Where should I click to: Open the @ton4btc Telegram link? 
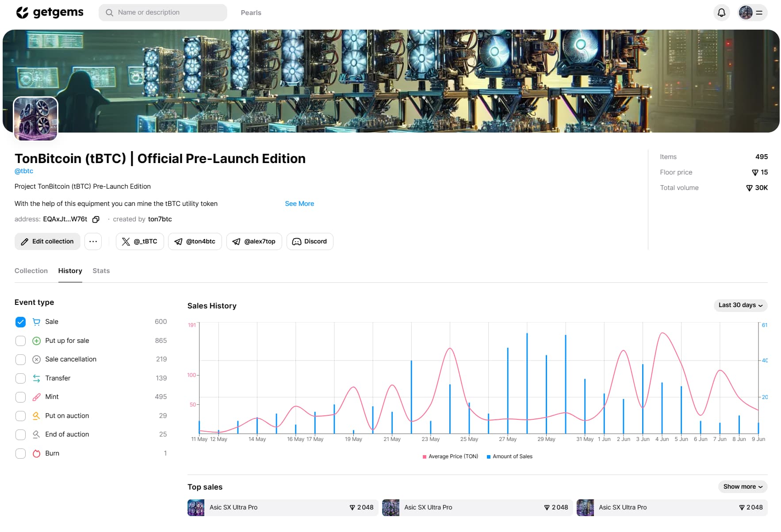click(195, 241)
